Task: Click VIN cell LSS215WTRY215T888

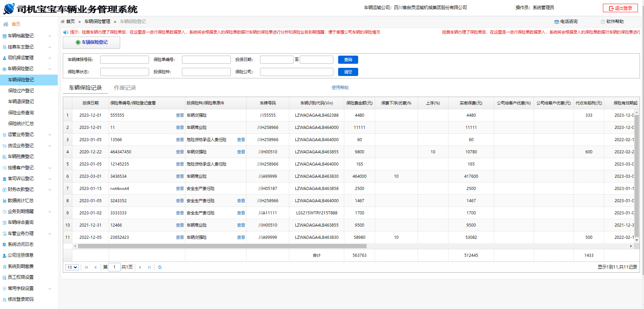Action: coord(317,213)
